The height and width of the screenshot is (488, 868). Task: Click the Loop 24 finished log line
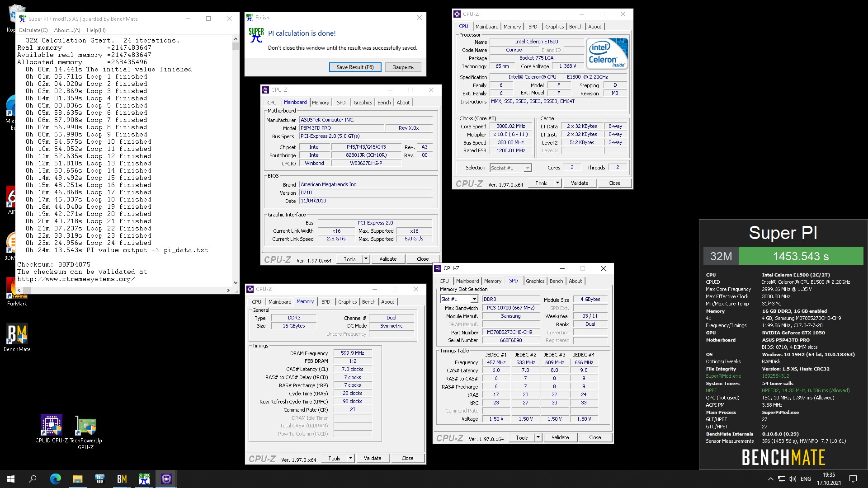(x=88, y=243)
